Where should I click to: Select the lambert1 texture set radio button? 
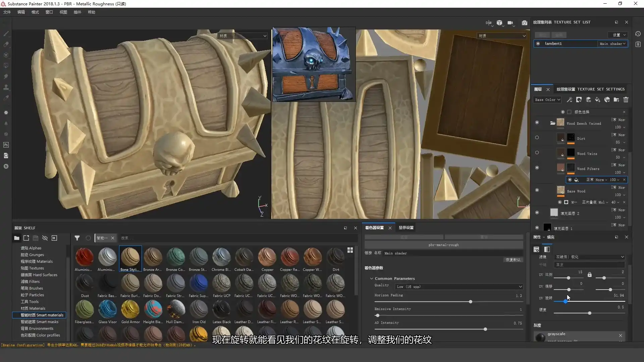click(538, 44)
